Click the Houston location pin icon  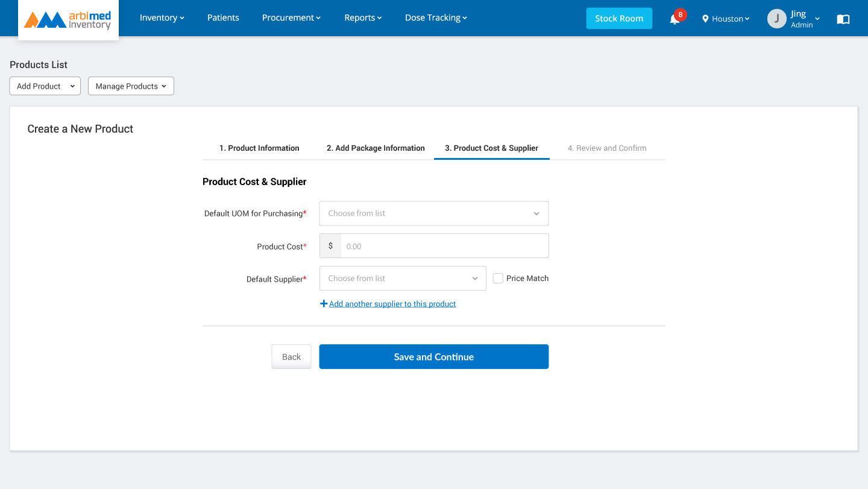tap(705, 19)
